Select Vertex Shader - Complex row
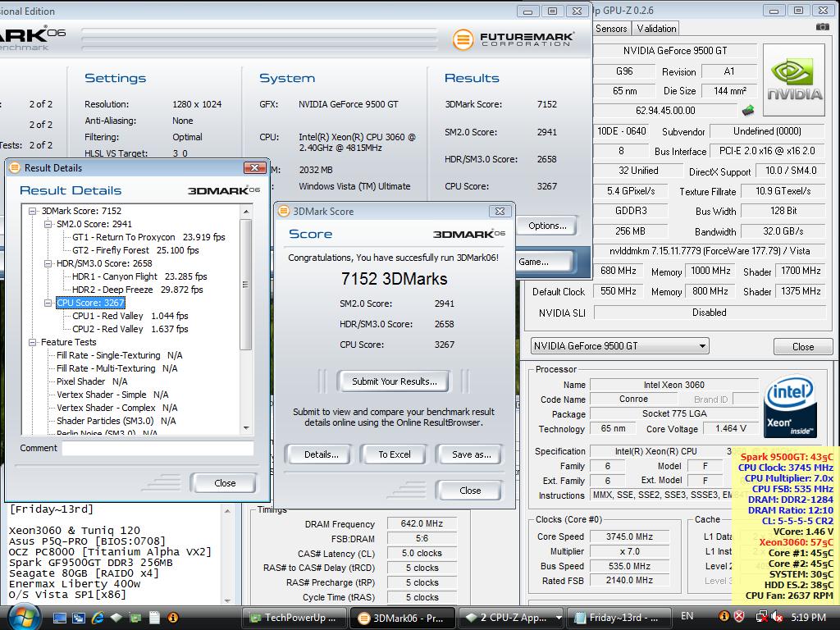This screenshot has height=630, width=840. 116,408
